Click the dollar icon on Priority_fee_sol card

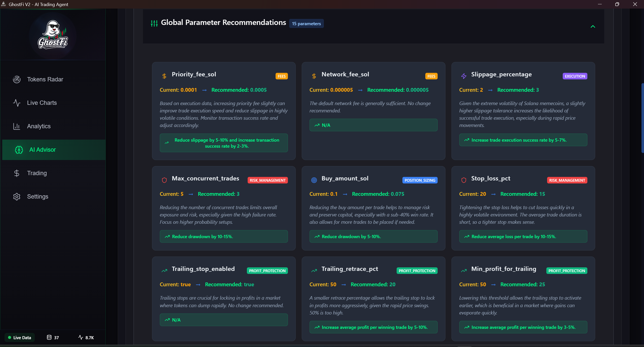click(164, 76)
